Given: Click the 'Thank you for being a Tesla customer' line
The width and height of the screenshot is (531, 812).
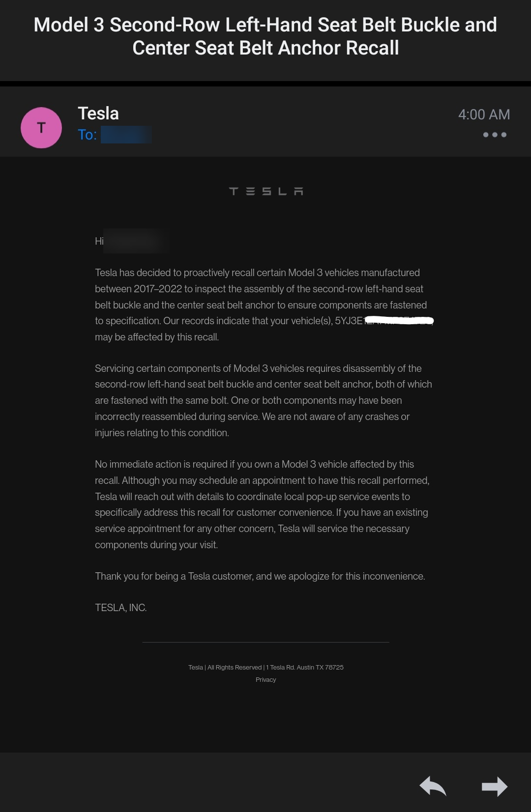Looking at the screenshot, I should coord(260,576).
